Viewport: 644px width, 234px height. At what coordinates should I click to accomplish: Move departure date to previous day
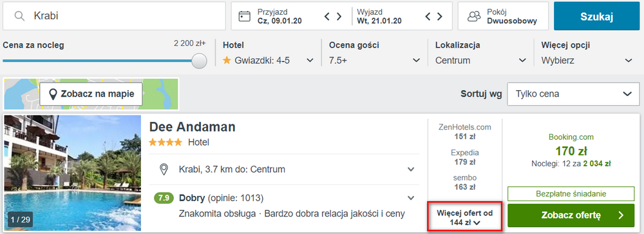coord(428,17)
